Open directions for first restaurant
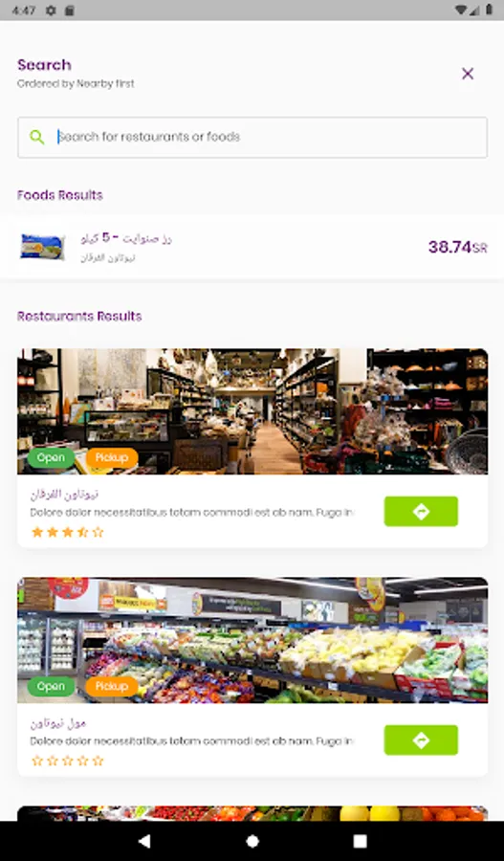Viewport: 504px width, 861px height. pos(421,511)
